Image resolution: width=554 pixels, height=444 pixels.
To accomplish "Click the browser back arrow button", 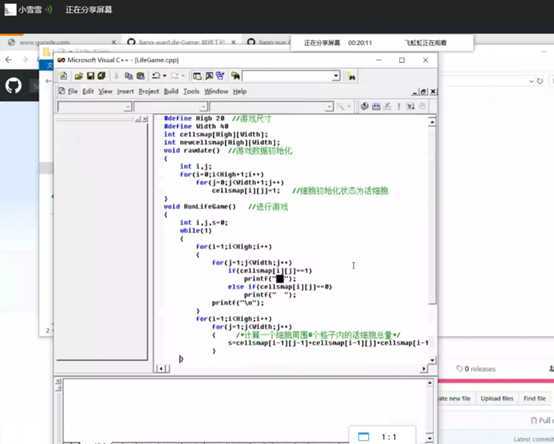I will click(x=8, y=60).
